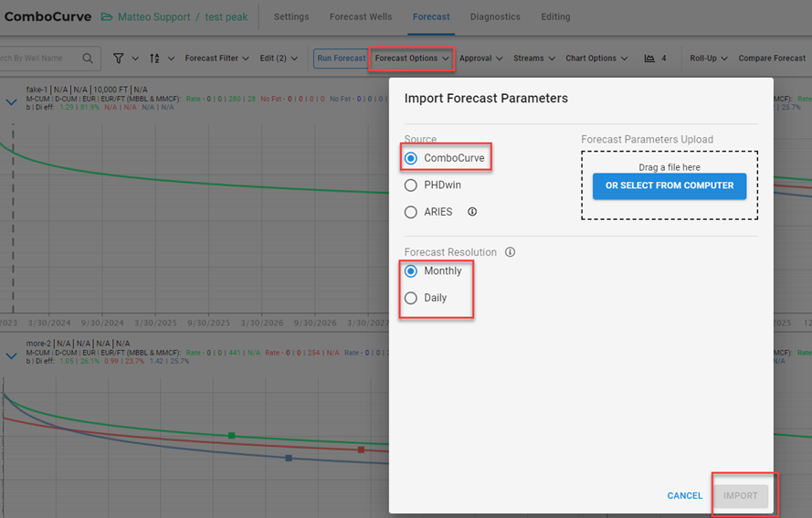The image size is (812, 518).
Task: Expand the sort dropdown arrow
Action: (x=171, y=58)
